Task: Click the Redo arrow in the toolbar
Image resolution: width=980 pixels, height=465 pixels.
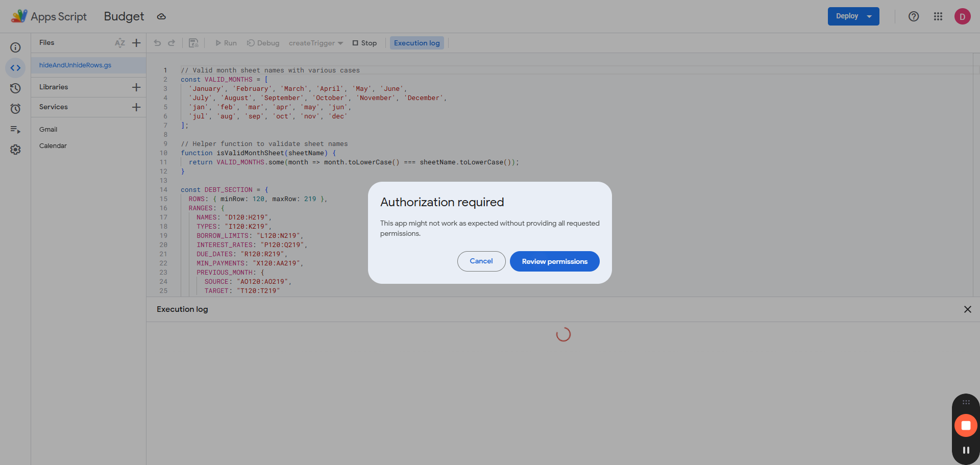Action: [171, 43]
